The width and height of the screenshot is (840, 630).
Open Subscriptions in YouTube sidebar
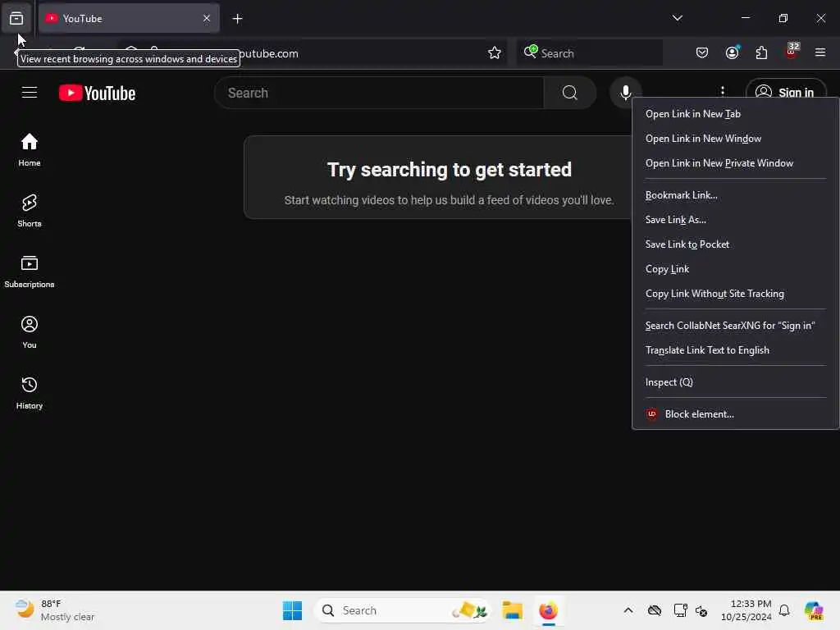30,272
